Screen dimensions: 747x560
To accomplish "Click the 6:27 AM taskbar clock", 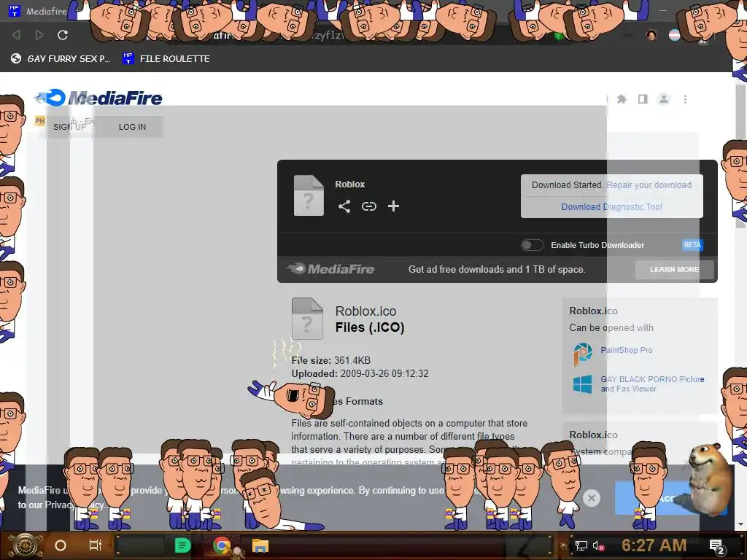I will pyautogui.click(x=654, y=545).
